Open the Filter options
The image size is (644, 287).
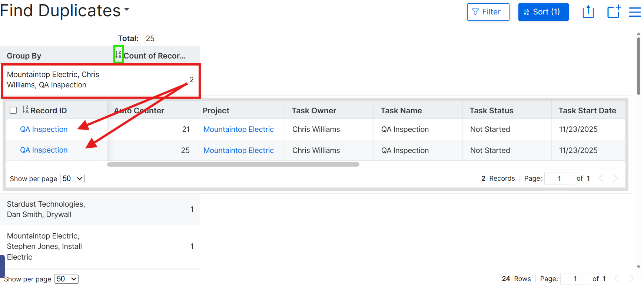[x=488, y=12]
